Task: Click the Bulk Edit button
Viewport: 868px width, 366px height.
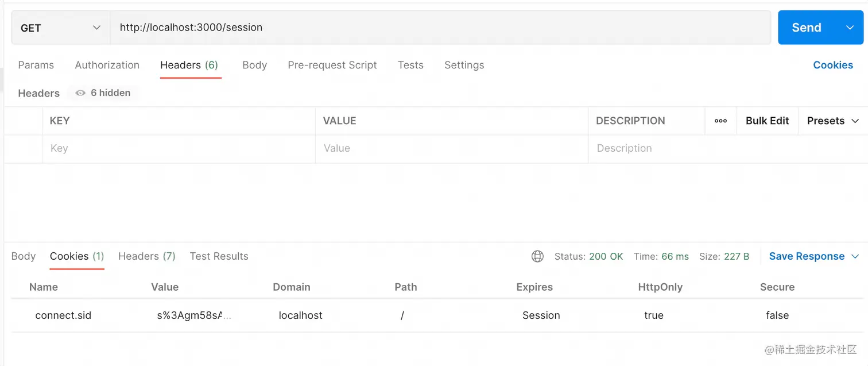Action: pyautogui.click(x=767, y=121)
